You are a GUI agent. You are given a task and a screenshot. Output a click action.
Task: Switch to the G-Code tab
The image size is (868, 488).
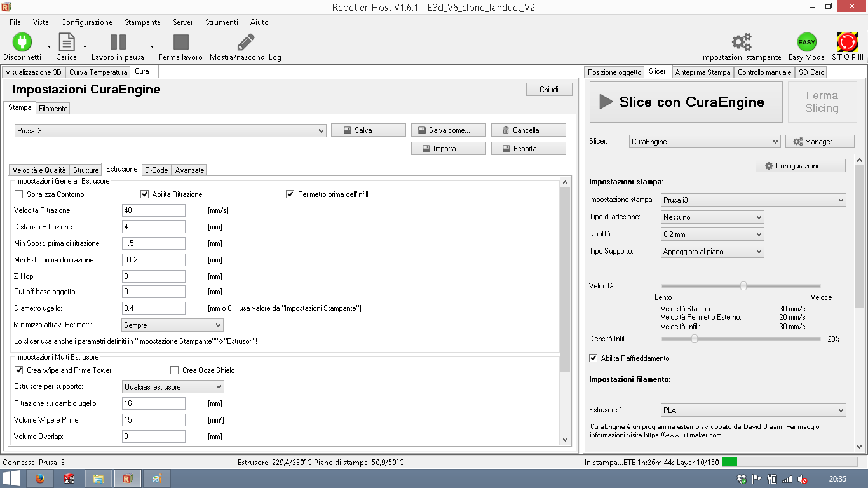[x=156, y=170]
